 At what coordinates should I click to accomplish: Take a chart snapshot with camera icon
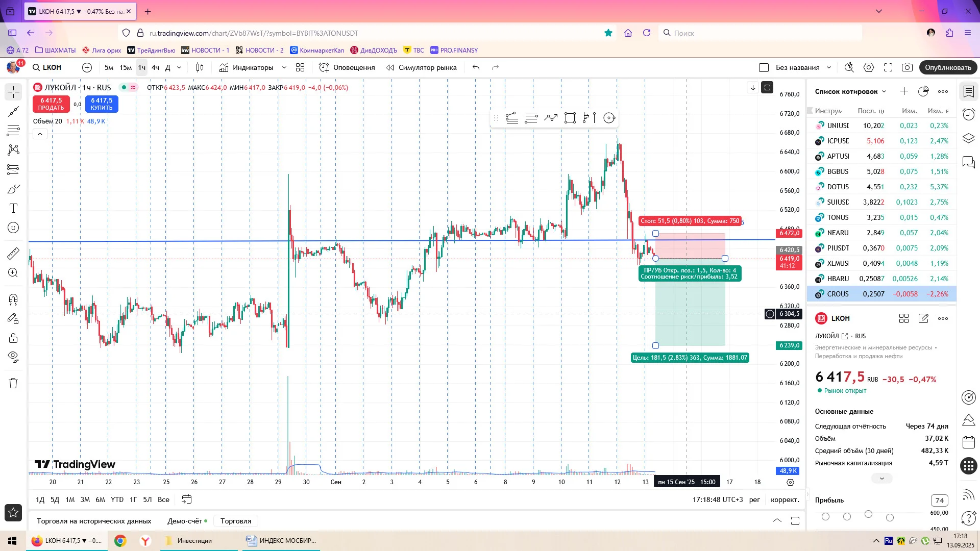[x=907, y=67]
